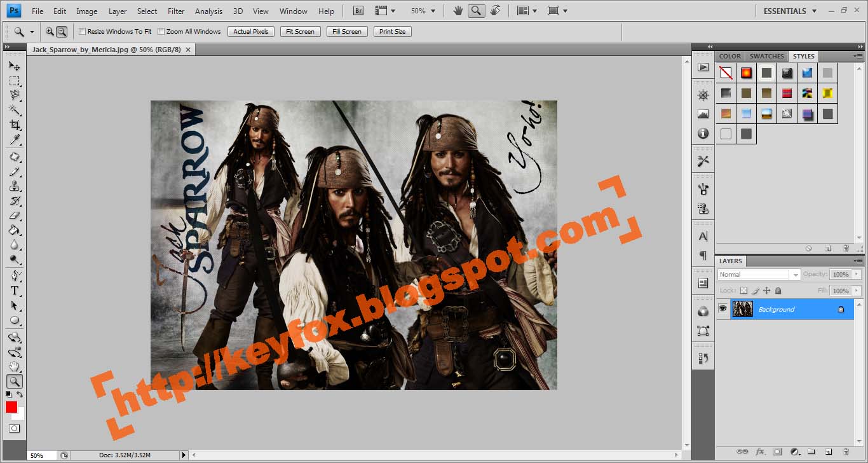Click the Actual Pixels button
Image resolution: width=868 pixels, height=463 pixels.
(x=251, y=31)
